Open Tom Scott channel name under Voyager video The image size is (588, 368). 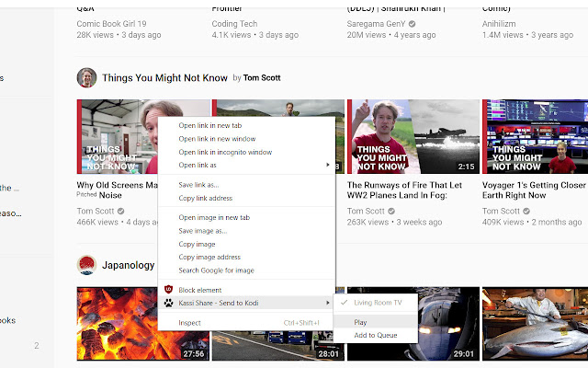pos(501,211)
